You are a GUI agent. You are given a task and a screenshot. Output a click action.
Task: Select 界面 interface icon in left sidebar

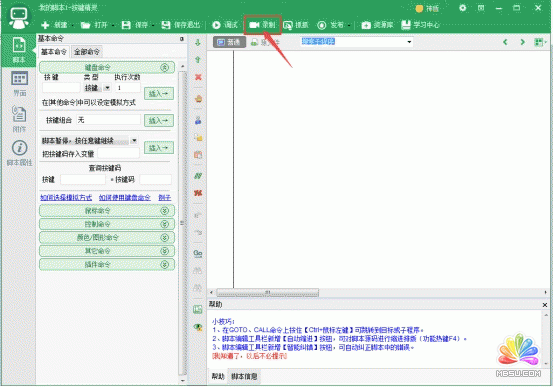pyautogui.click(x=19, y=84)
